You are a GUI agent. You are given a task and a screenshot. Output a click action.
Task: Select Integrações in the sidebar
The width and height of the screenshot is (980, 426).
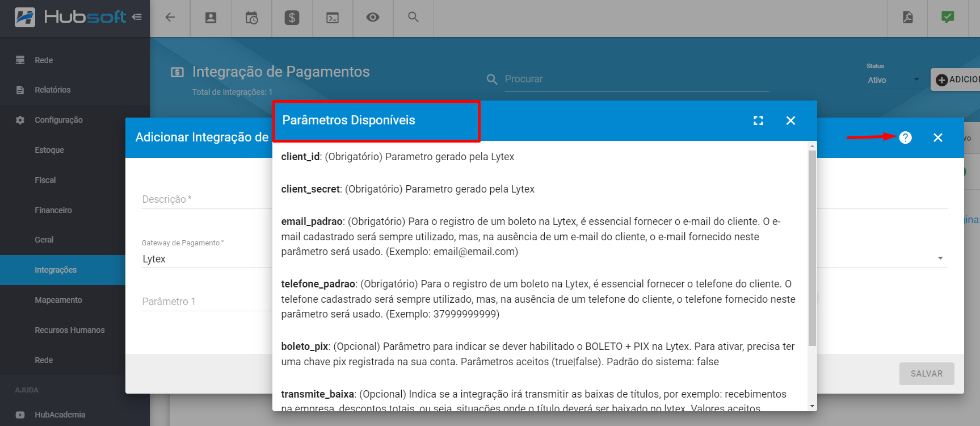point(62,270)
